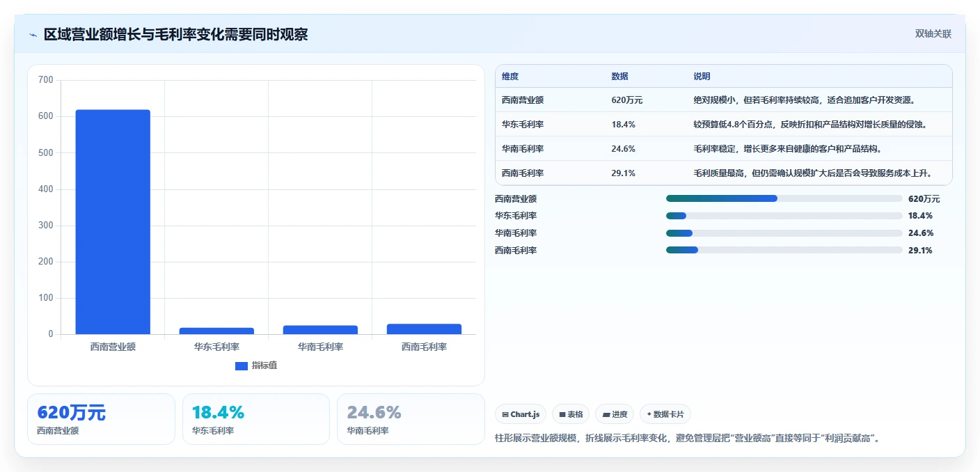Screen dimensions: 980x472
Task: Click the panel title 区域营业额增长与毛利率变化需要同时观察
Action: (x=176, y=35)
